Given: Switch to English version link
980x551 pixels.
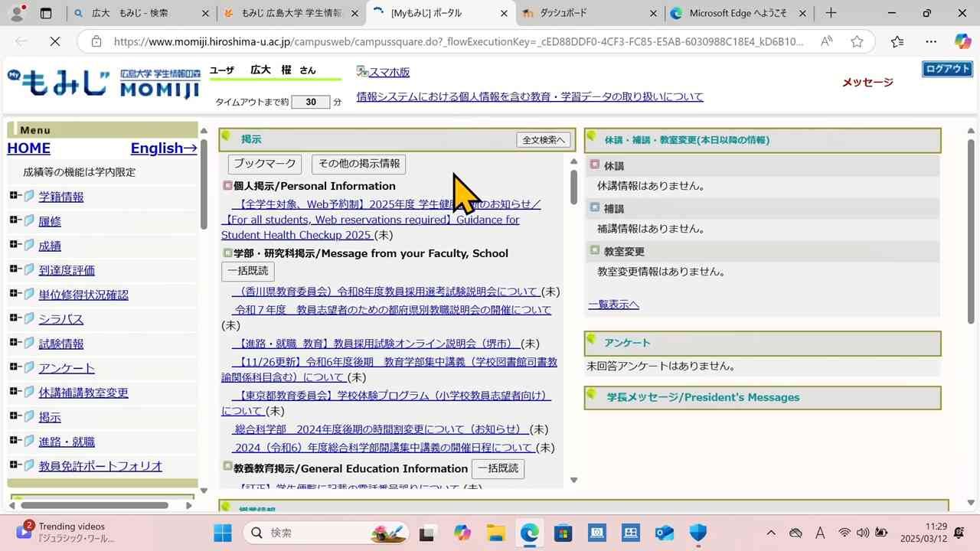Looking at the screenshot, I should (164, 148).
